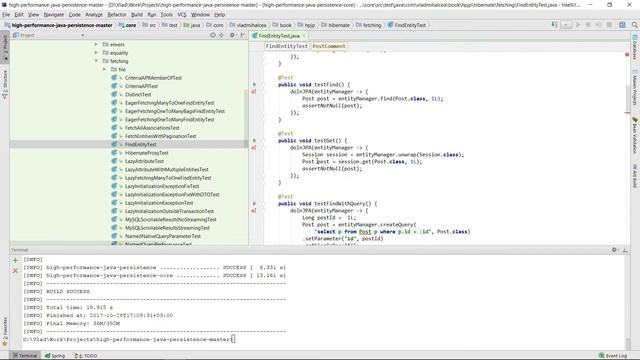Click the Search Everywhere magnifier icon

(x=635, y=25)
